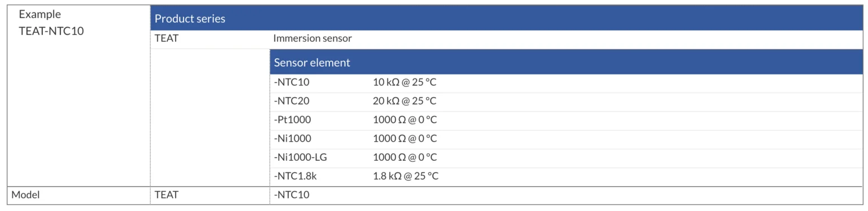Select the -Ni1000-LG sensor element
Viewport: 868px width, 211px height.
tap(300, 157)
